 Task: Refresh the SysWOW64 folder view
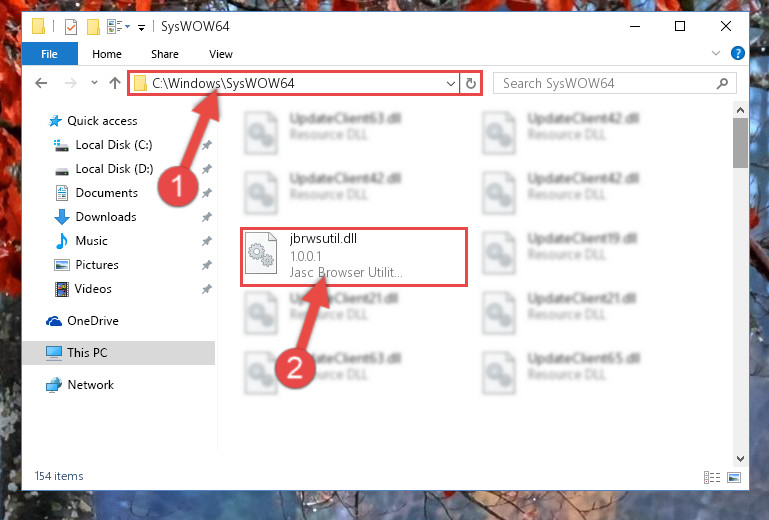click(471, 83)
